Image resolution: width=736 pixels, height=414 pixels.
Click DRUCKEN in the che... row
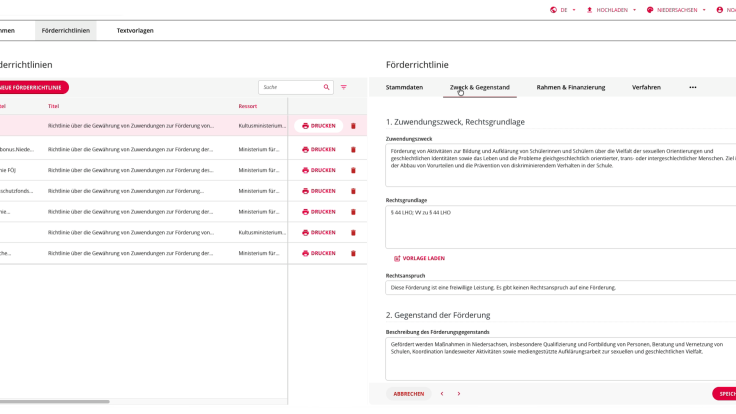click(x=319, y=253)
